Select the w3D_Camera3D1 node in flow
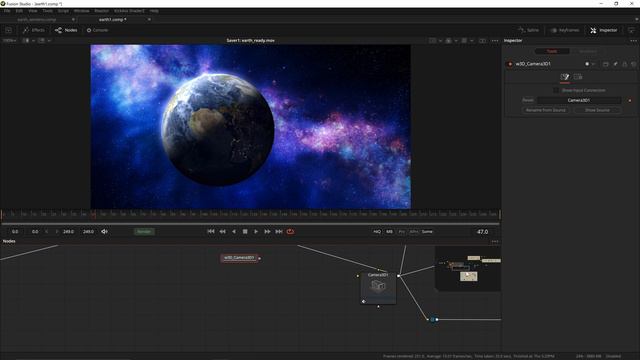 click(239, 258)
